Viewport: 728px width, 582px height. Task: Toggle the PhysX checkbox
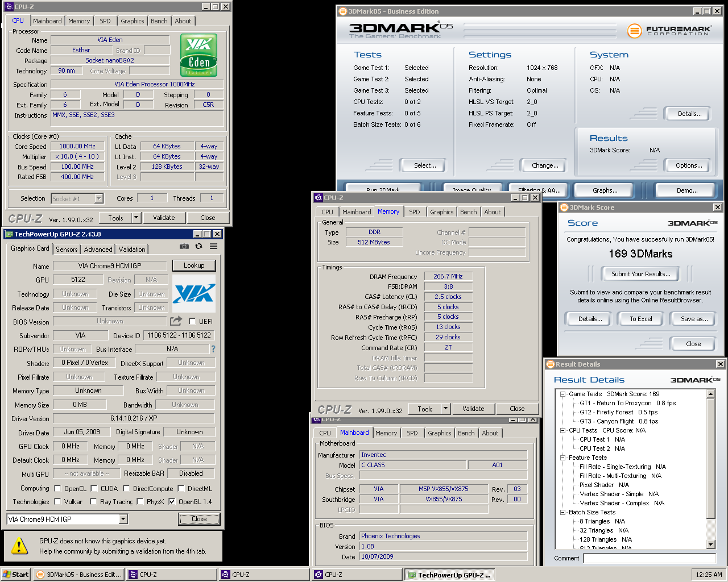140,501
